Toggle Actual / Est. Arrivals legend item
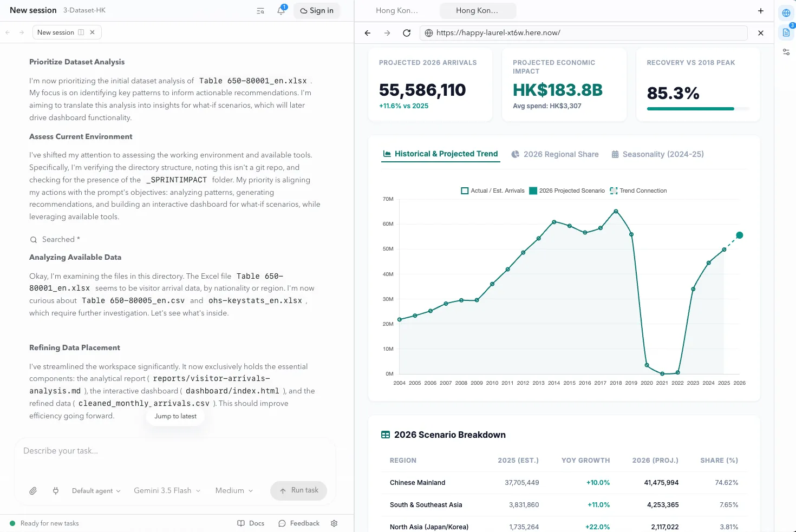Viewport: 796px width, 532px height. pos(493,191)
